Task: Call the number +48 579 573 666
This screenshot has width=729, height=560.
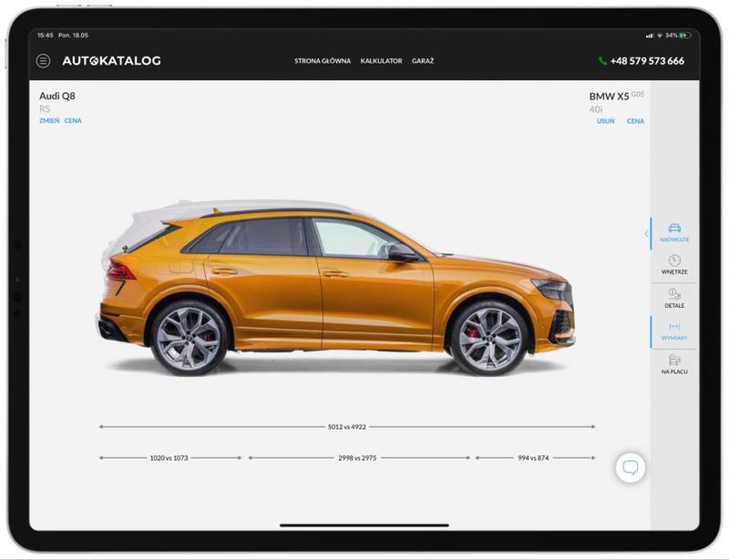Action: tap(647, 61)
